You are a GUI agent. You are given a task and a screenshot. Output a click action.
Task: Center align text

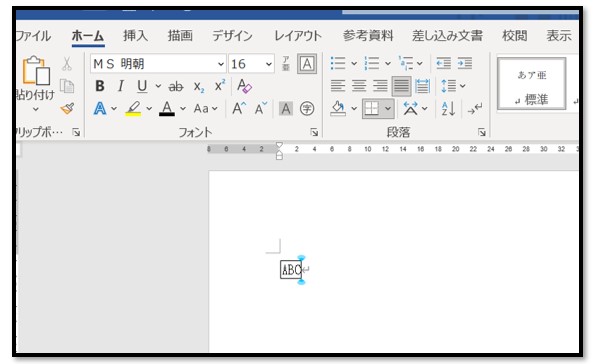click(x=359, y=86)
